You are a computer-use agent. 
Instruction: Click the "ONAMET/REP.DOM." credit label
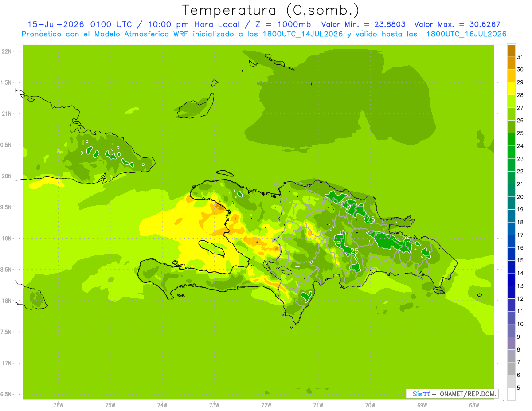click(x=468, y=394)
